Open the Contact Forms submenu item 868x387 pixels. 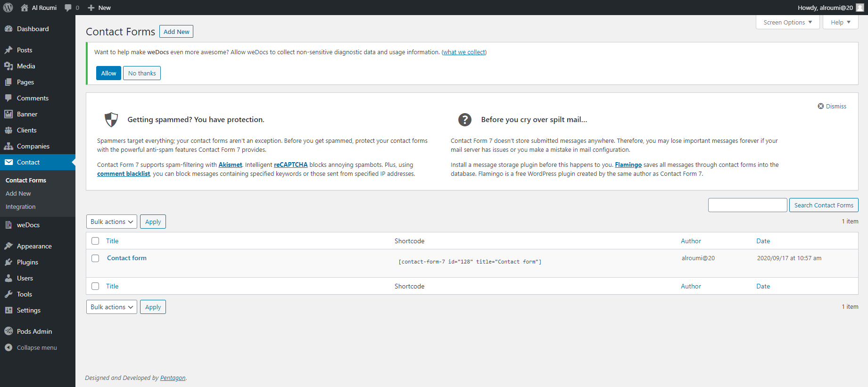26,180
